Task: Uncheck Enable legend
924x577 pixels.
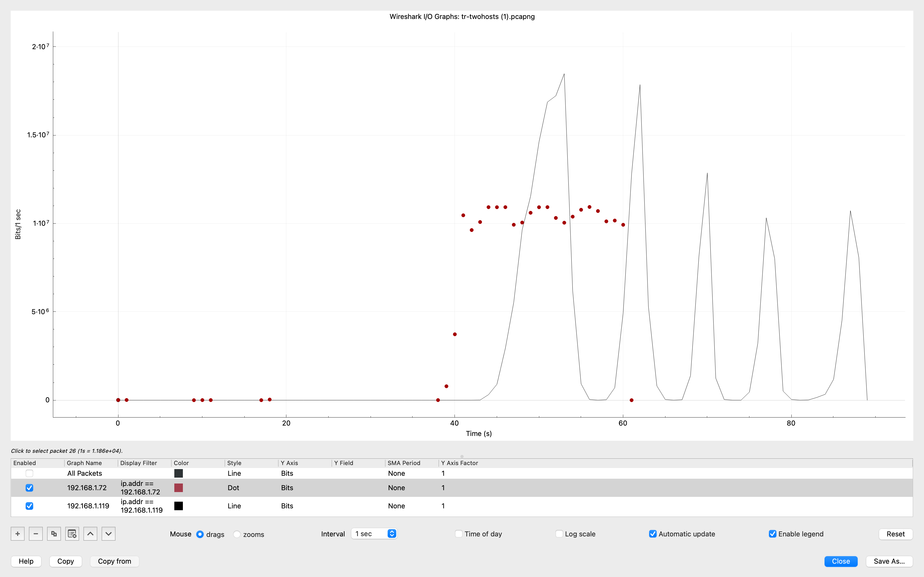Action: [x=773, y=533]
